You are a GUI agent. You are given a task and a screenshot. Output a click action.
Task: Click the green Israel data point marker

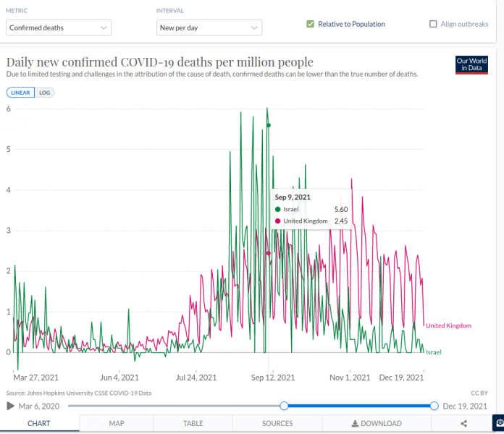(x=269, y=125)
